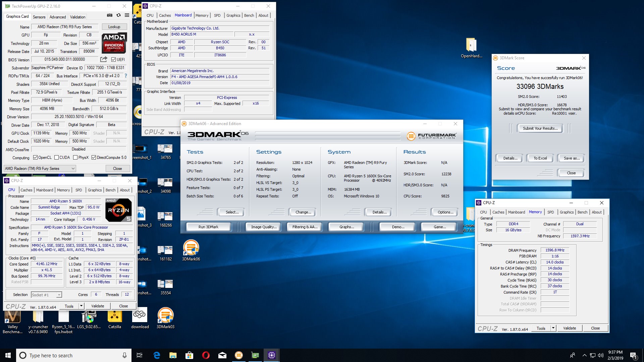Select the OpenHardware folder on the desktop
The height and width of the screenshot is (362, 644).
471,48
